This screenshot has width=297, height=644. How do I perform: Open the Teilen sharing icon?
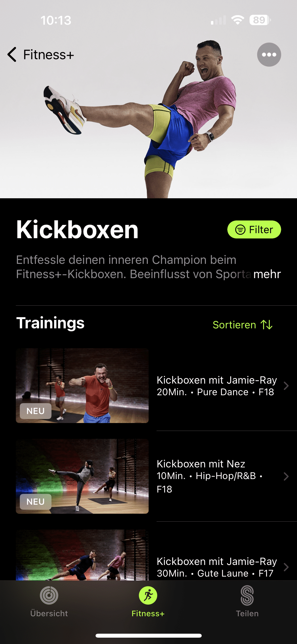[x=247, y=595]
